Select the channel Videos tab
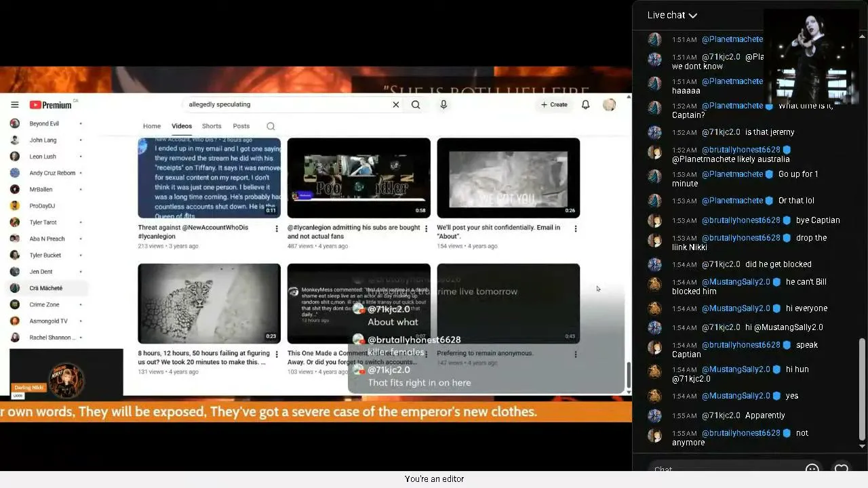Image resolution: width=868 pixels, height=488 pixels. [x=182, y=126]
